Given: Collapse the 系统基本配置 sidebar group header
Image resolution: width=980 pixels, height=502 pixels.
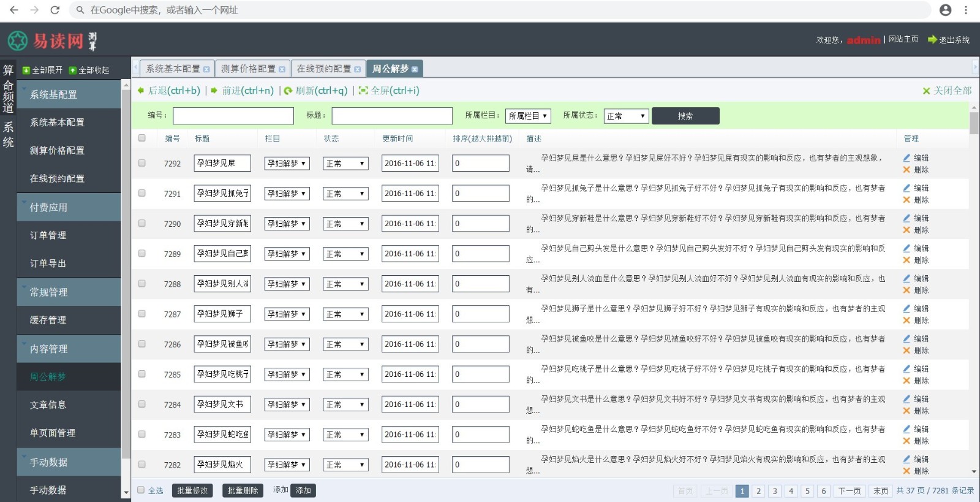Looking at the screenshot, I should click(x=69, y=94).
